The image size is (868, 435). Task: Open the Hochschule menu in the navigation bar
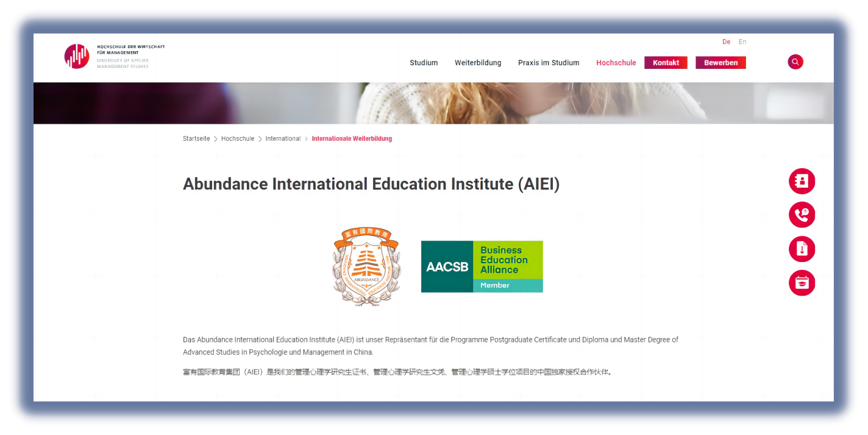point(616,63)
